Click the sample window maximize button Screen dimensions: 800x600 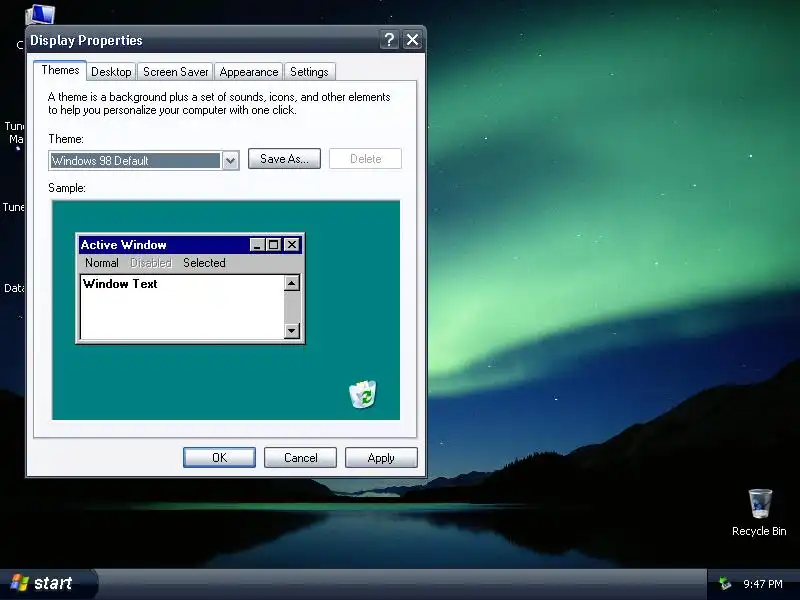click(273, 245)
